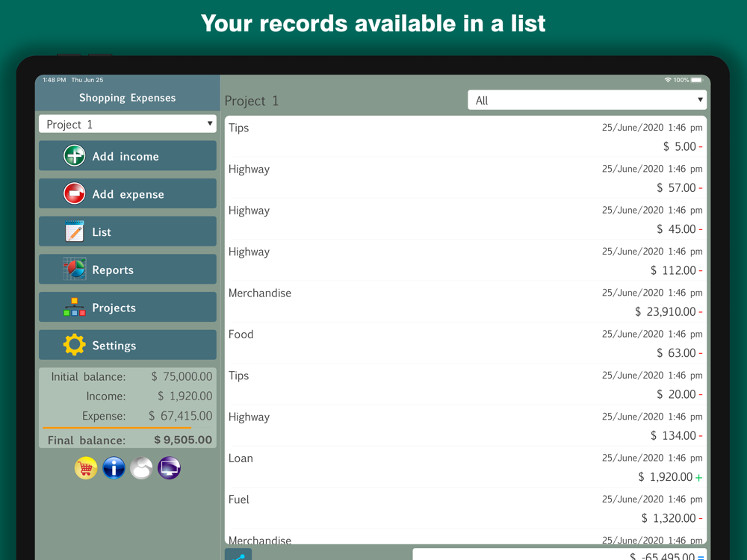Click the Projects menu label
Screen dimensions: 747x560
click(114, 308)
